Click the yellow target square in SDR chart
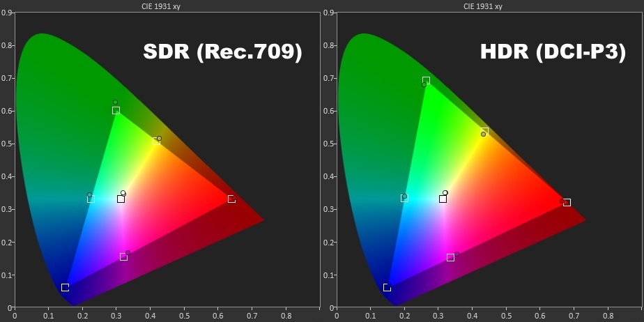The width and height of the screenshot is (644, 322). click(x=157, y=141)
